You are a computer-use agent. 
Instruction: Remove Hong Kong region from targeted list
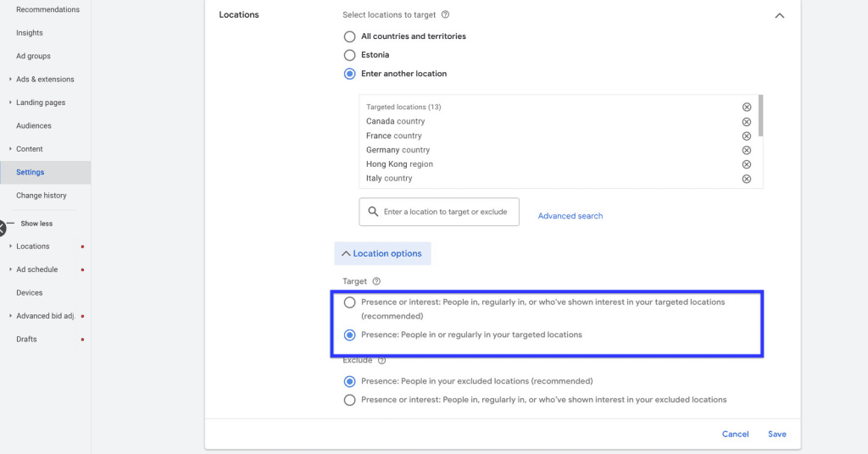[746, 164]
